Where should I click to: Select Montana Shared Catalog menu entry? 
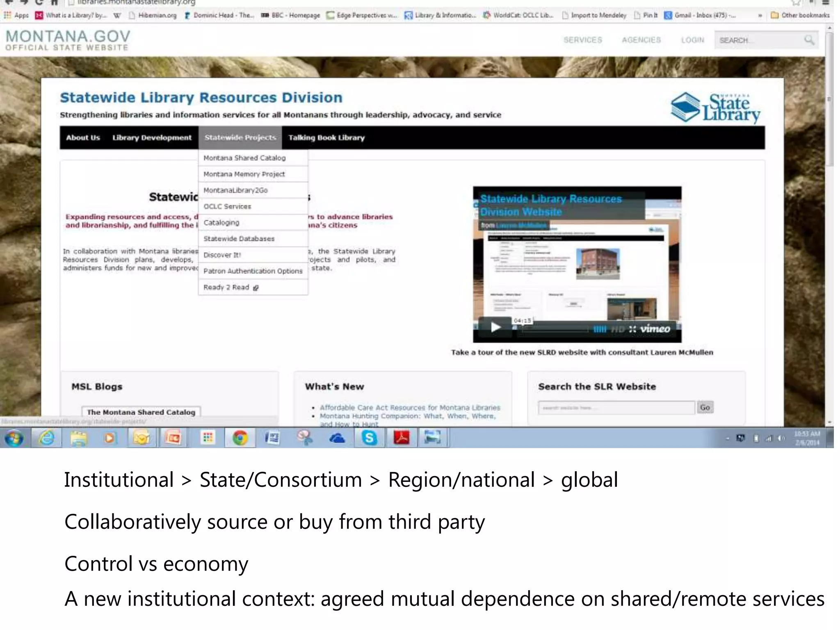point(253,158)
